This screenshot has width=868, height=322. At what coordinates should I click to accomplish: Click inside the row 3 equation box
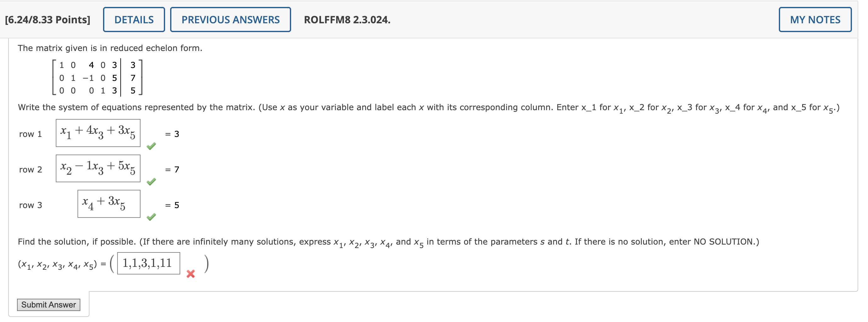pos(108,204)
